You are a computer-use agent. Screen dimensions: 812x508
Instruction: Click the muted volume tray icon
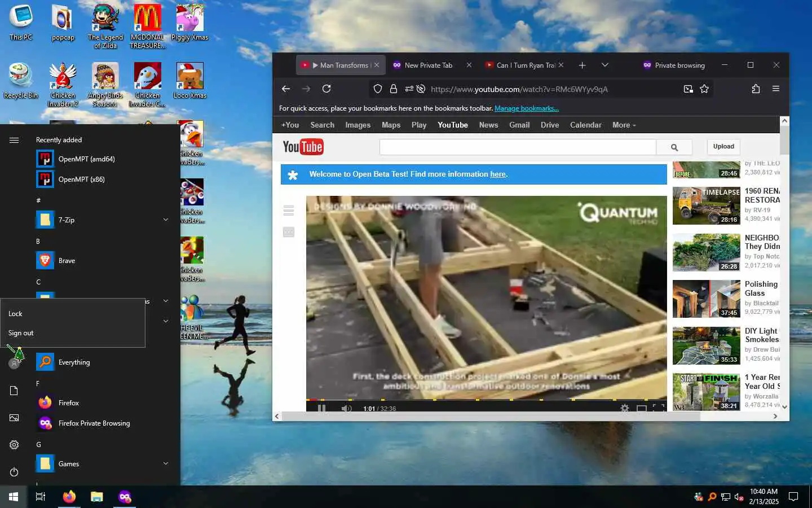pyautogui.click(x=739, y=497)
